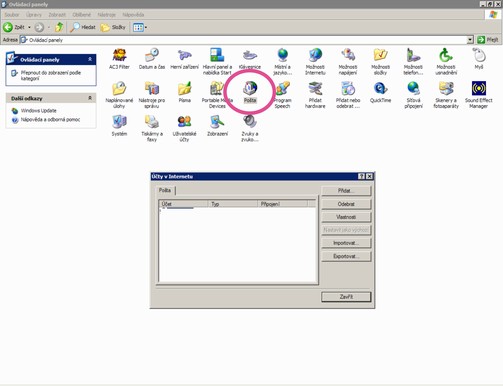Open Nápověda a odborná pomoc link
Screen dimensions: 503x386
[50, 119]
